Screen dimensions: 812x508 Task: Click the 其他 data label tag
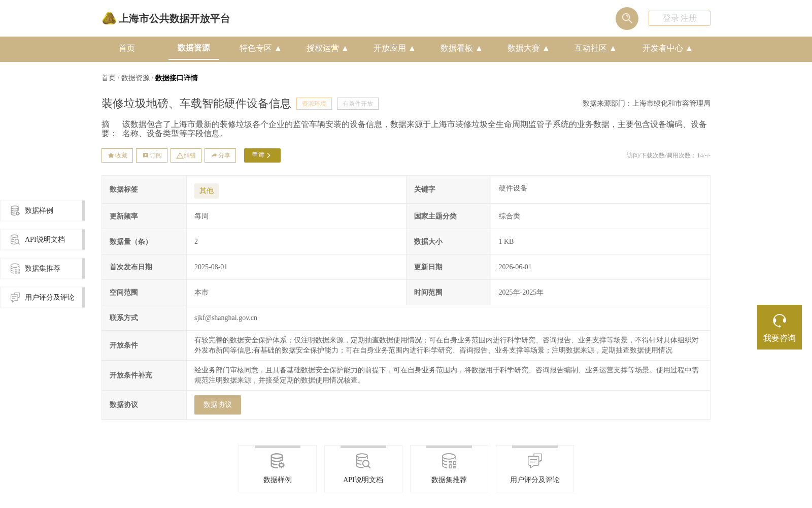pyautogui.click(x=207, y=191)
